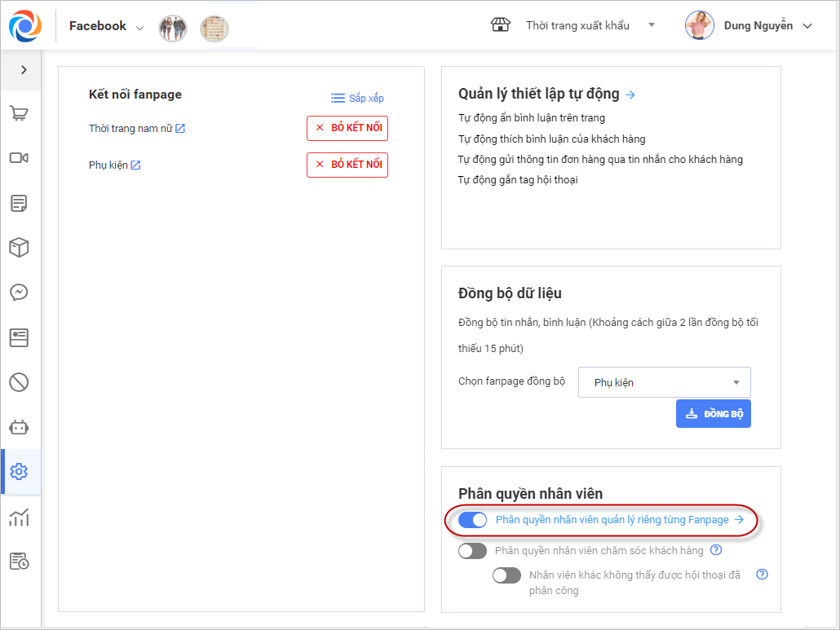Open the shopping cart sidebar icon
Screen dimensions: 840x630
19,112
